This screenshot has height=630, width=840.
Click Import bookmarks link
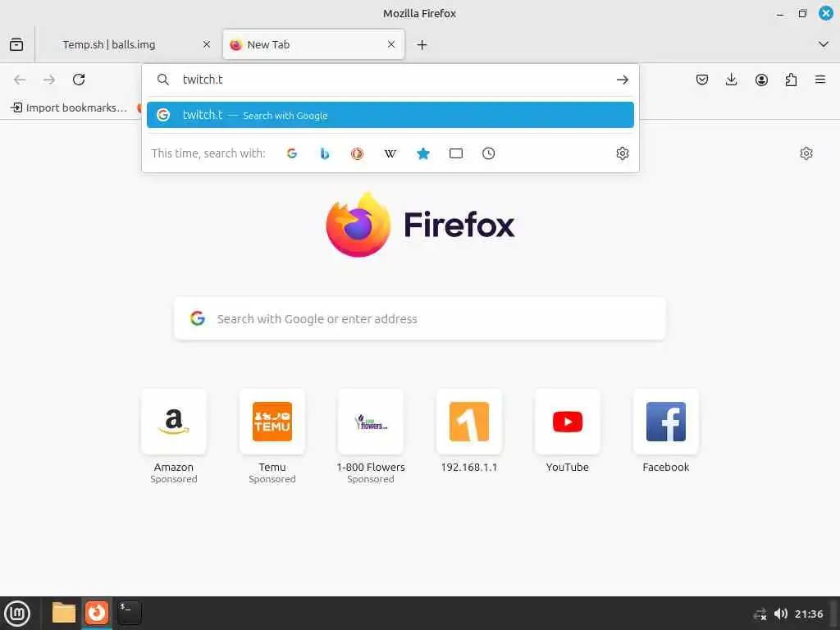pyautogui.click(x=69, y=107)
